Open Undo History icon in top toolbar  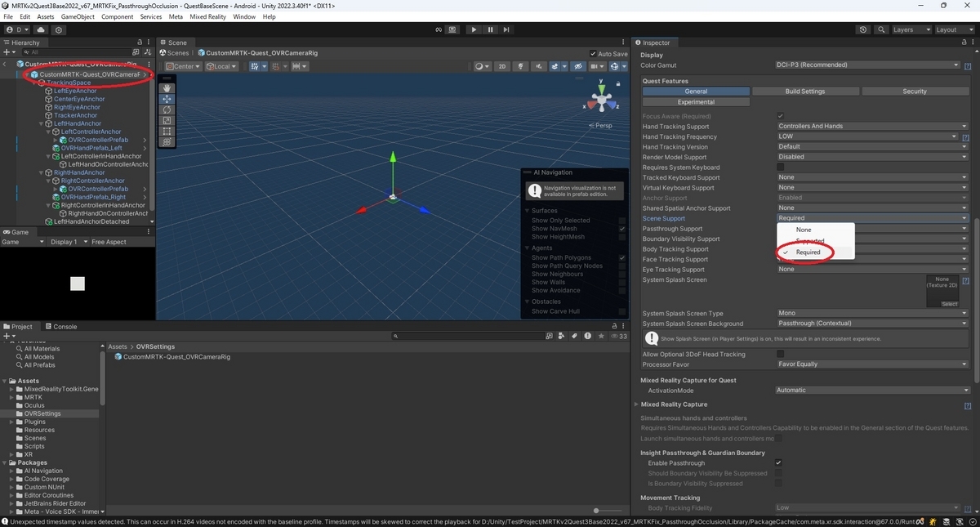coord(864,29)
